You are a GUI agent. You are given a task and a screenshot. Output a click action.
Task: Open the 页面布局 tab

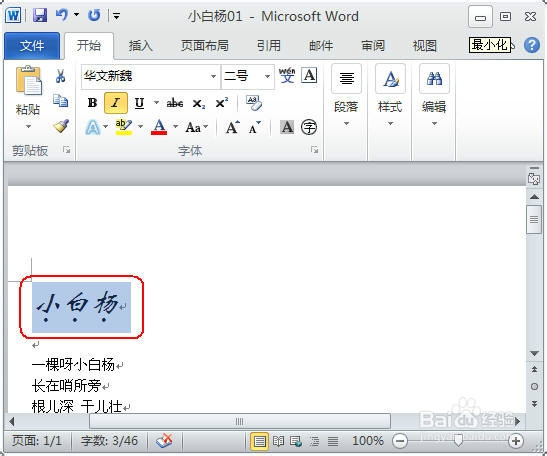[205, 46]
